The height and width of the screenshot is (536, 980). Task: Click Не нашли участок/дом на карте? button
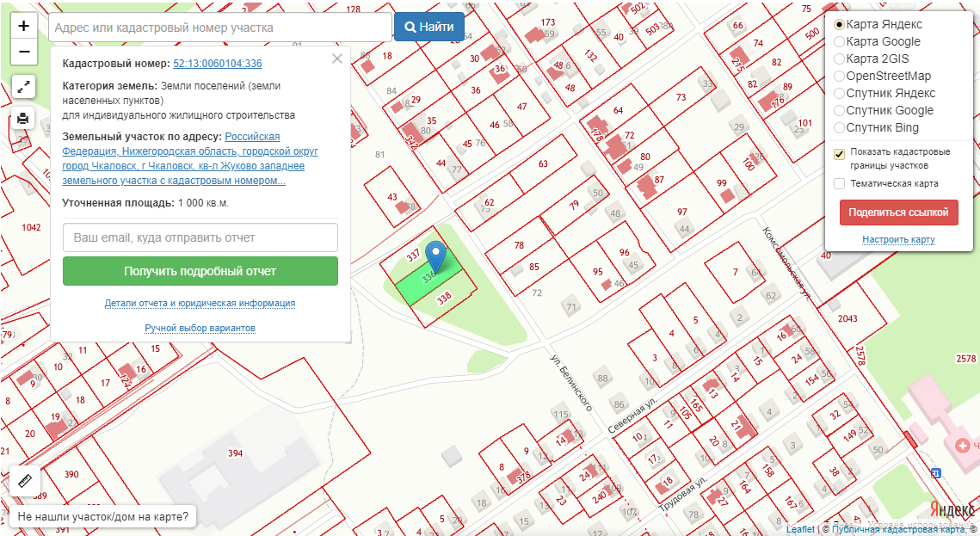click(102, 516)
